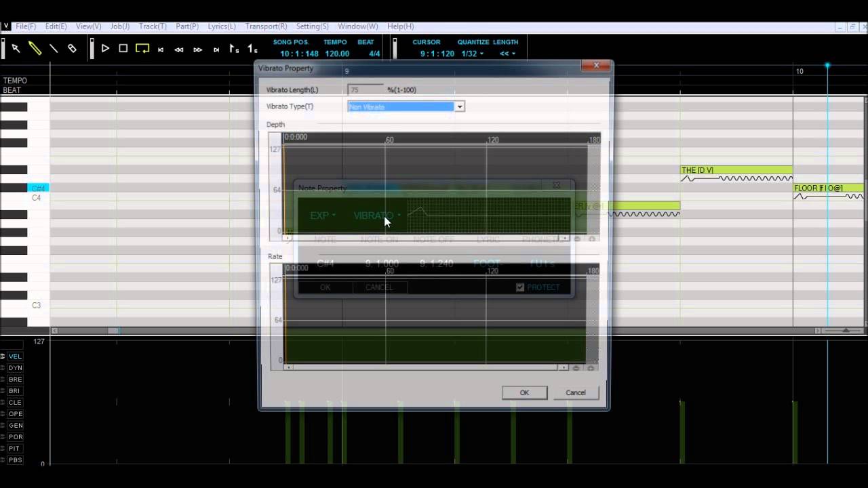This screenshot has height=488, width=868.
Task: Open the Setting(S) menu
Action: (313, 26)
